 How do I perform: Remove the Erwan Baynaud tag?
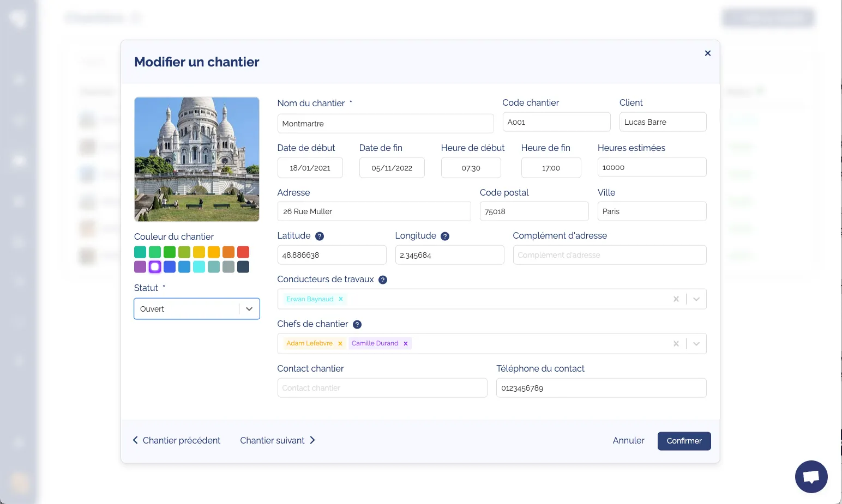pyautogui.click(x=341, y=299)
